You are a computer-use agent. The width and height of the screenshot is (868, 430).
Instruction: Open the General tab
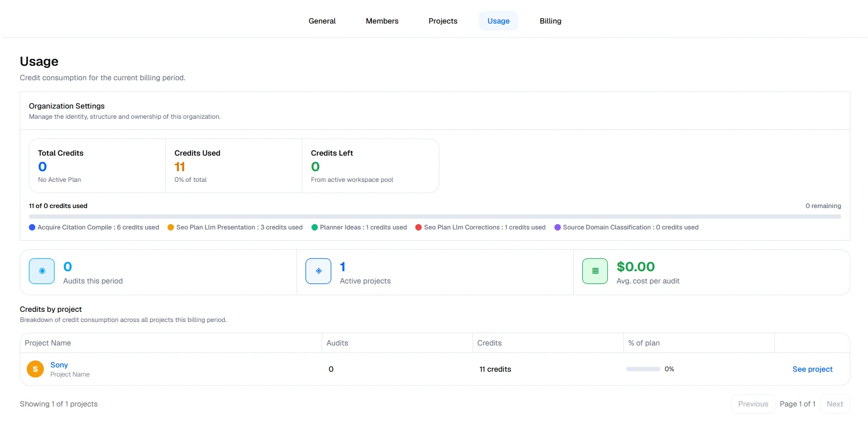[x=322, y=21]
